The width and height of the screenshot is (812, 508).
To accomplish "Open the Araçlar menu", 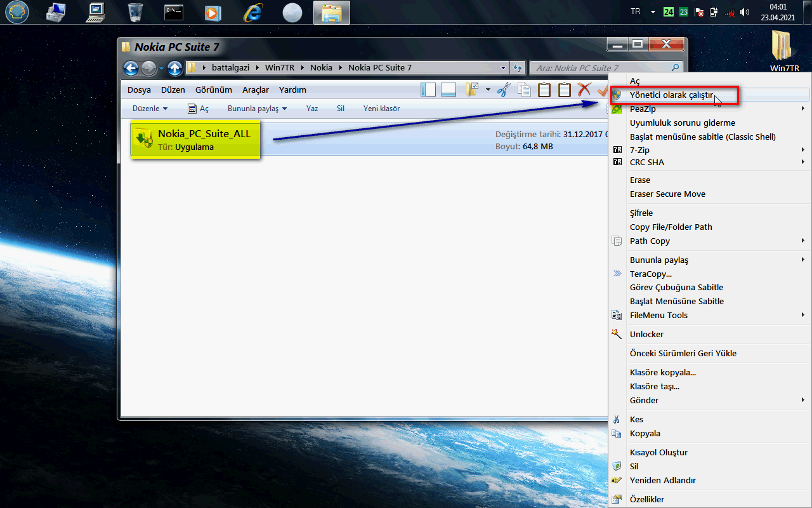I will pos(256,90).
